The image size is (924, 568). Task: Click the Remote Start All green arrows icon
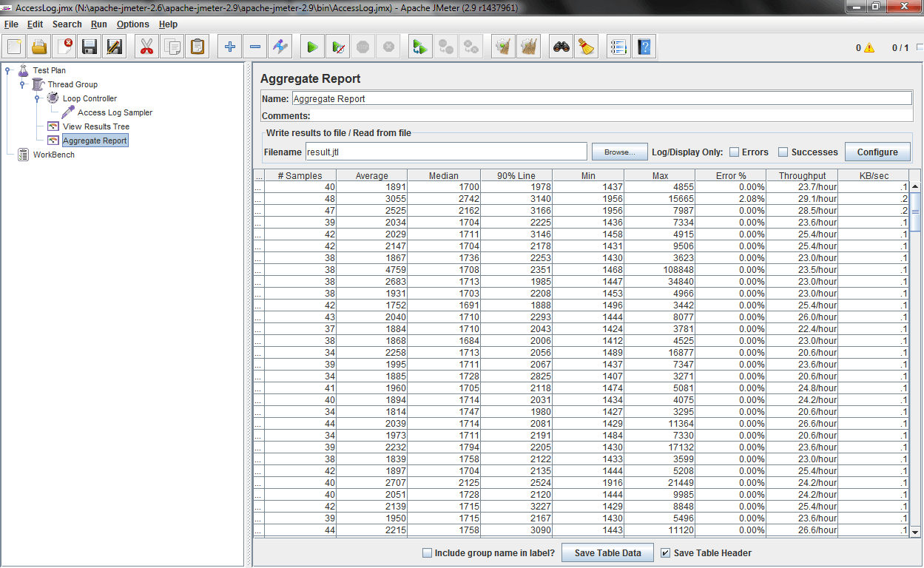[x=419, y=46]
